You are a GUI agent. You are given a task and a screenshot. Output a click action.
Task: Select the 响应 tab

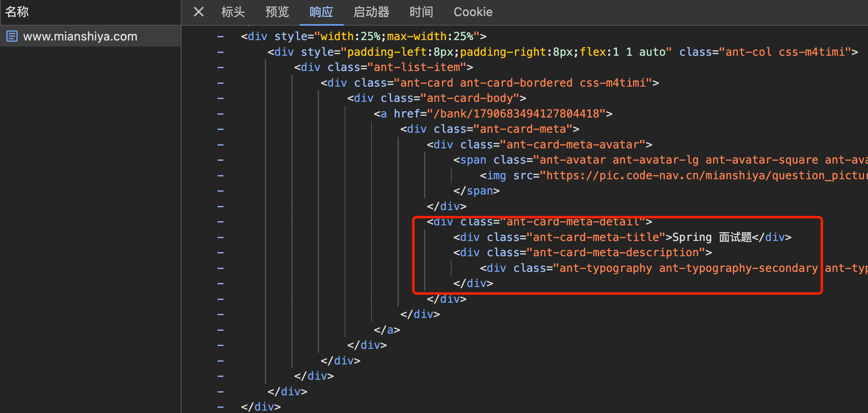(321, 12)
